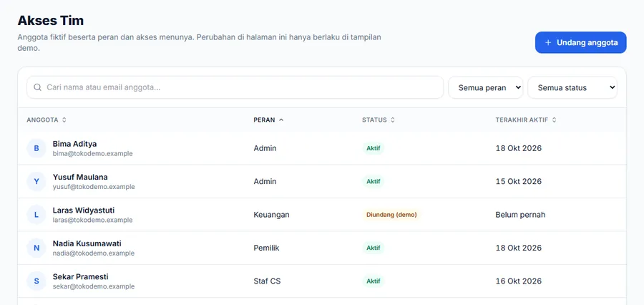Click the Keuangan role cell
Image resolution: width=644 pixels, height=305 pixels.
click(271, 215)
